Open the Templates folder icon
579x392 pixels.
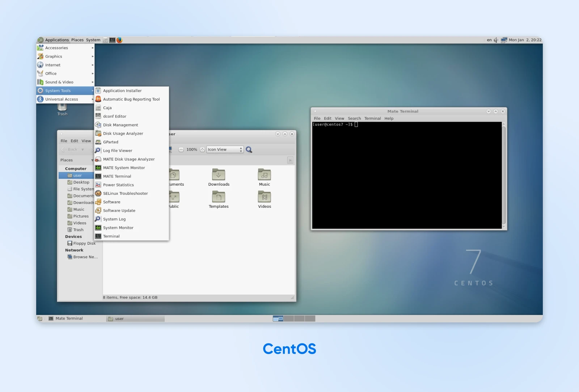[219, 200]
